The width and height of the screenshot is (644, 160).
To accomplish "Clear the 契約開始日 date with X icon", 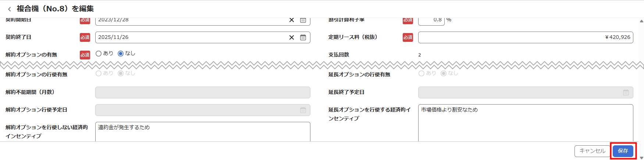I will click(x=292, y=20).
